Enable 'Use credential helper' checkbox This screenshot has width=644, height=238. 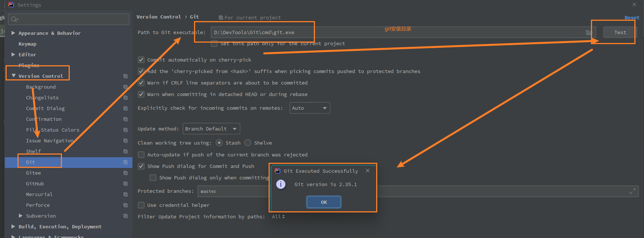141,205
